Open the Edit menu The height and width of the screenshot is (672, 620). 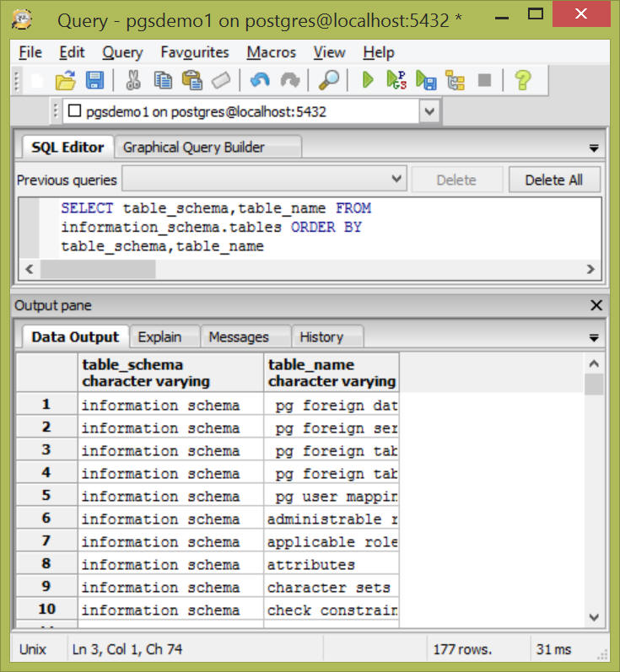[72, 52]
